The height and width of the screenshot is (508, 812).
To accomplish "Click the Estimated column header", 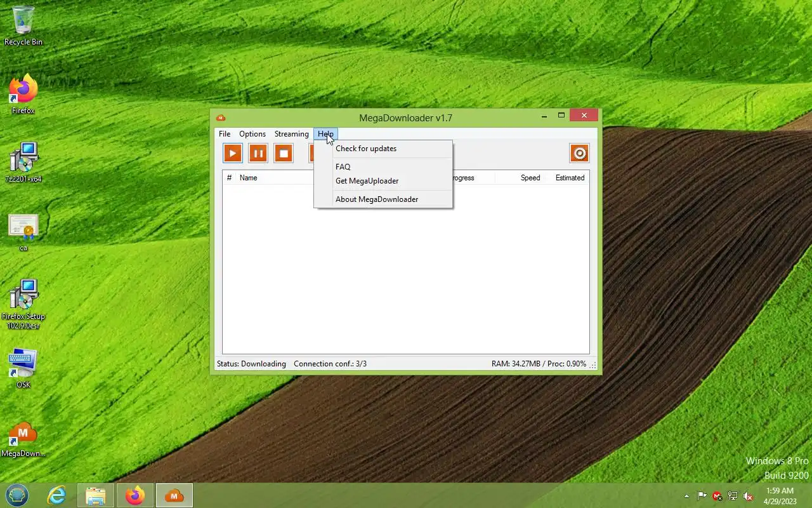I will coord(570,178).
